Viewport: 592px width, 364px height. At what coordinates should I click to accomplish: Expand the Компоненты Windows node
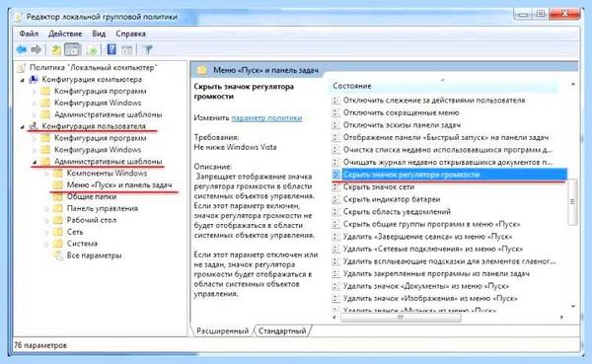[46, 174]
